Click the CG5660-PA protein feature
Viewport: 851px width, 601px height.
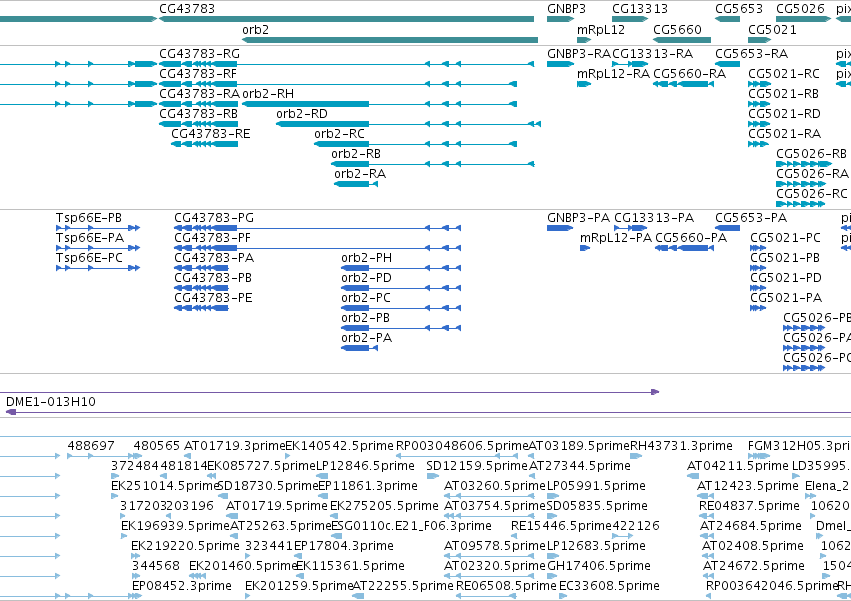684,248
